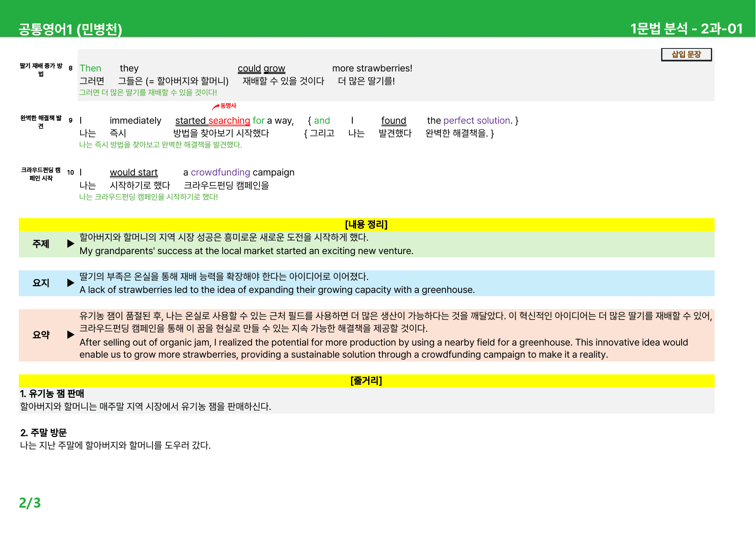Click the underlined phrase 'would start'
756x534 pixels.
click(134, 173)
